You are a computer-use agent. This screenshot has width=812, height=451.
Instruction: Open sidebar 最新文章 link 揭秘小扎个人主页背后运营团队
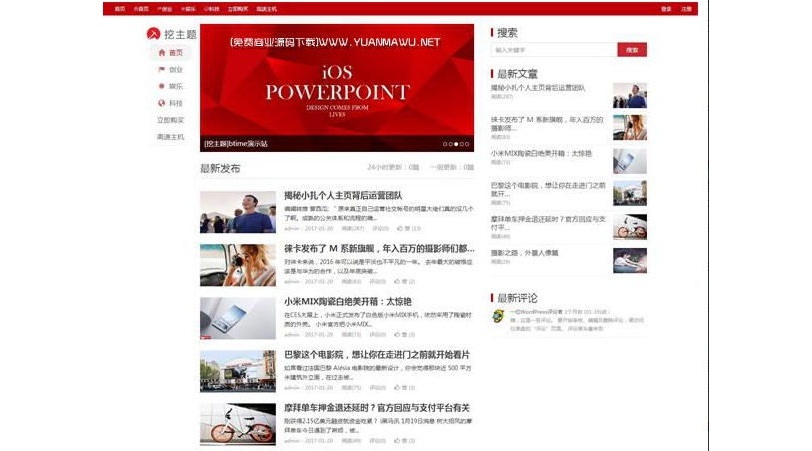(538, 88)
